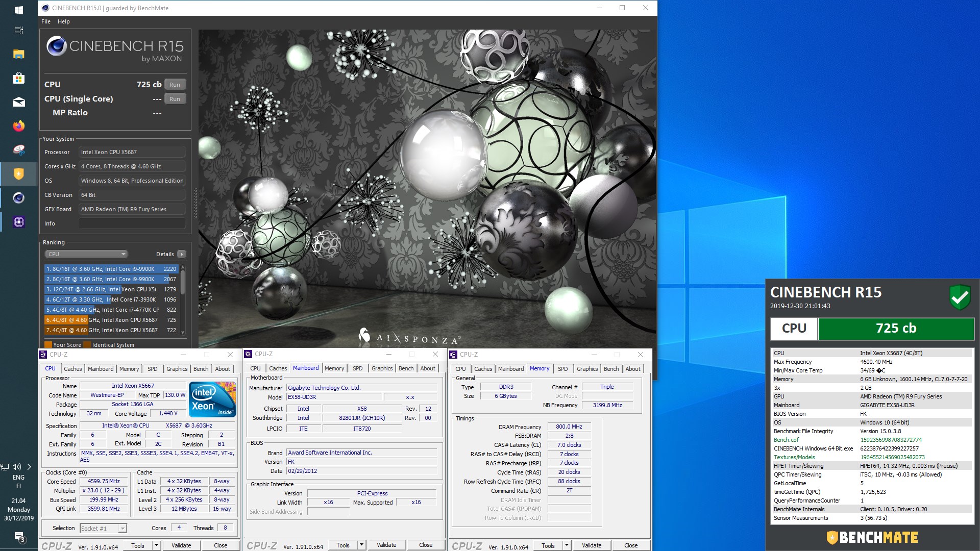
Task: Click the first CPU-Z window title icon
Action: pos(43,355)
